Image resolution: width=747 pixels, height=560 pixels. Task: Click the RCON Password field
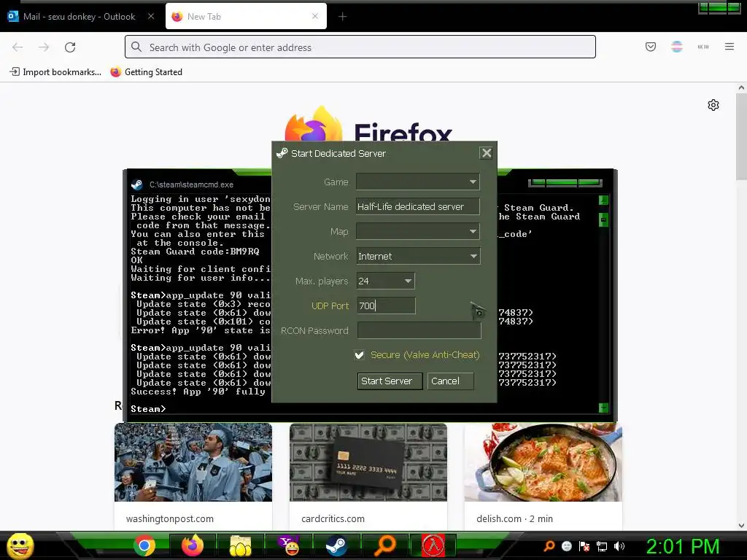[419, 330]
